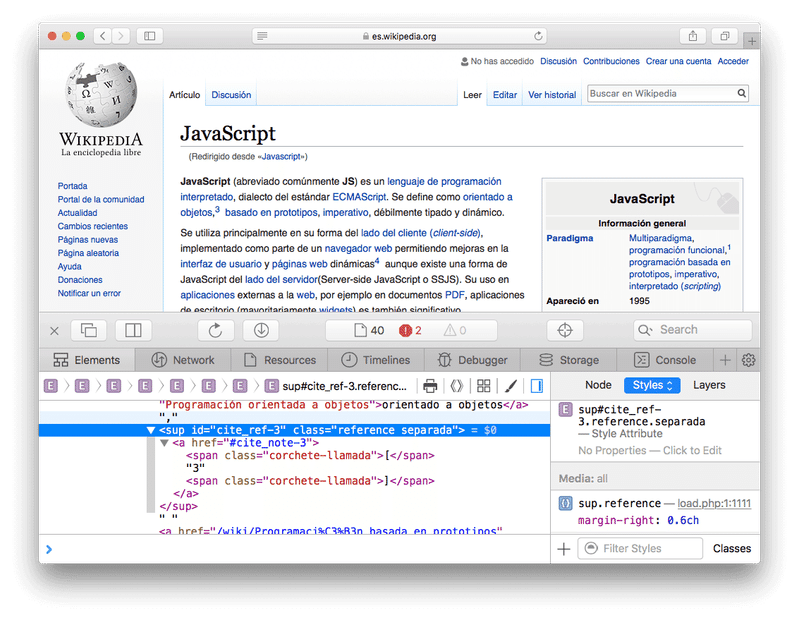
Task: Open the Editar tab
Action: tap(505, 95)
